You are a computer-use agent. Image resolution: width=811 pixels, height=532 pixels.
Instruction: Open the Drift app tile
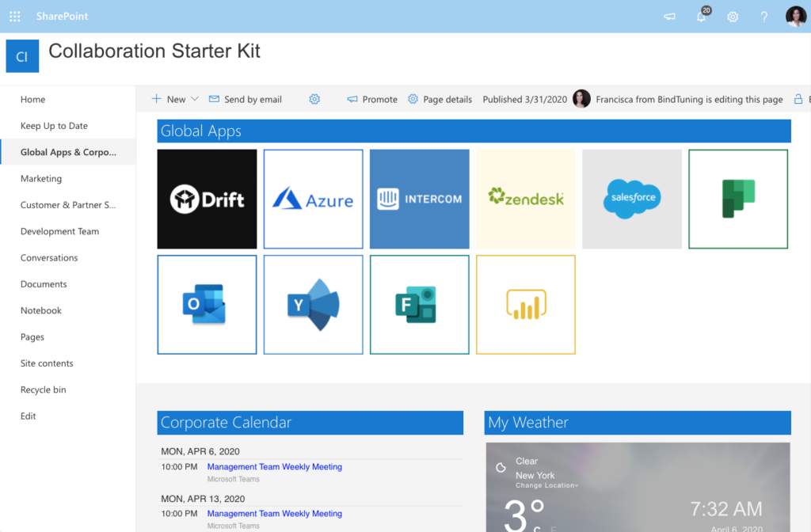207,199
